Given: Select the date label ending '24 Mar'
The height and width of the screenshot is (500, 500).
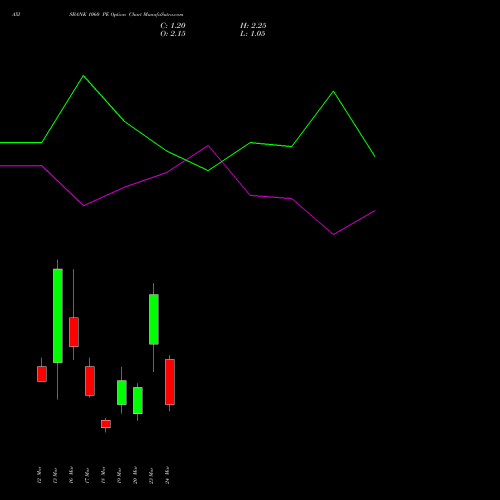Looking at the screenshot, I should click(x=167, y=475).
